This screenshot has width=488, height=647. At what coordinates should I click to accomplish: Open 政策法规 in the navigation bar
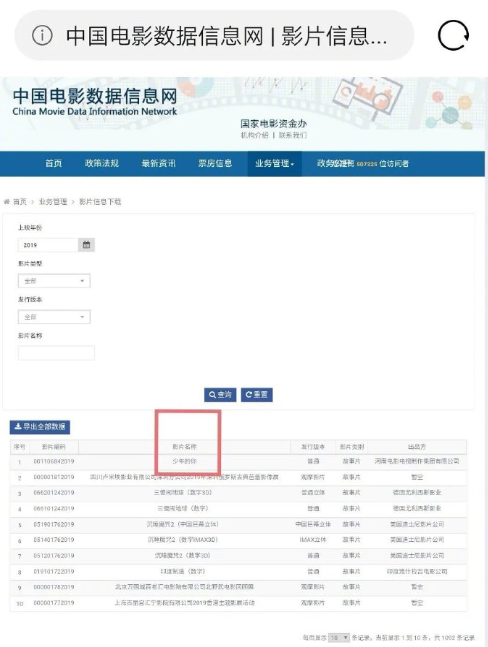(x=102, y=163)
